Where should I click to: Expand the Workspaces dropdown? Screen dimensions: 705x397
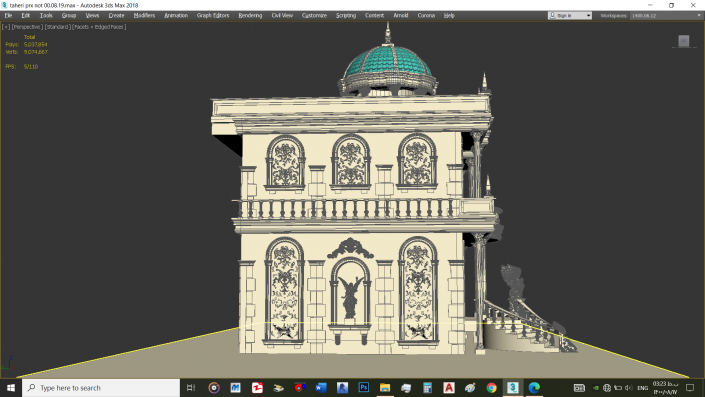[x=666, y=15]
